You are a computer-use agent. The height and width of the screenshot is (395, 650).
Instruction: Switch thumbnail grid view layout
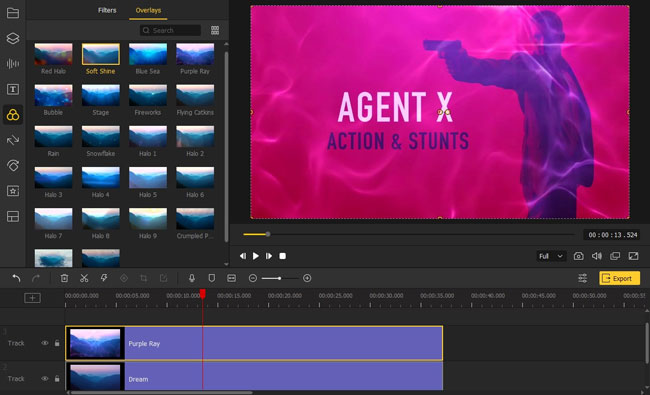[215, 30]
